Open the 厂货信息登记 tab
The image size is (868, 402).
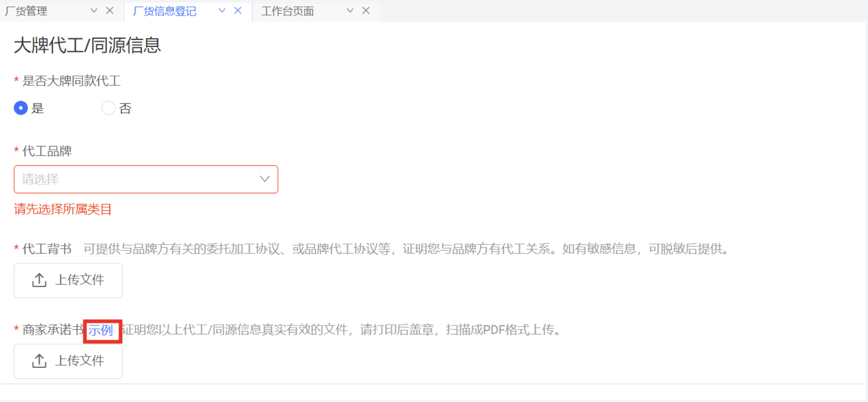[x=165, y=11]
